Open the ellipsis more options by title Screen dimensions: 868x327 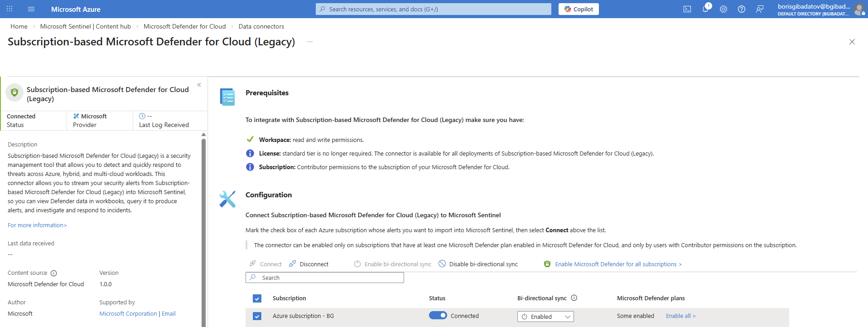point(310,42)
